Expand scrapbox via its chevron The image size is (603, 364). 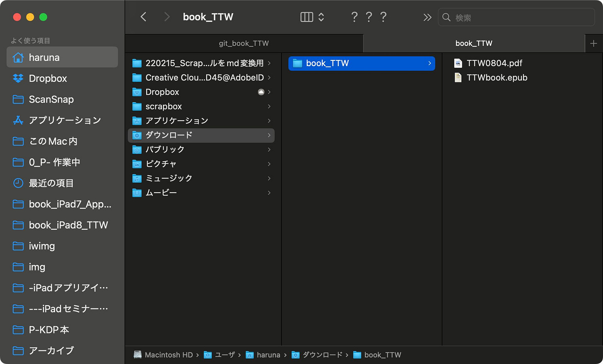click(269, 106)
